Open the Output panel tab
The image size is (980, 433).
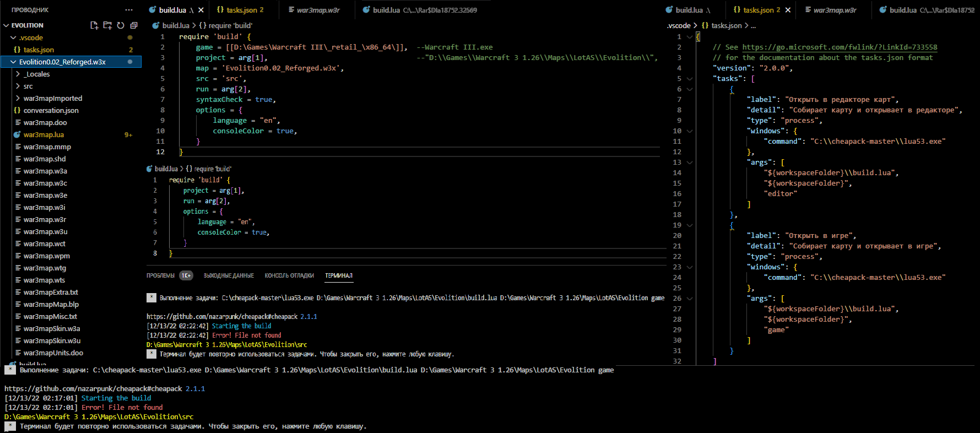229,275
